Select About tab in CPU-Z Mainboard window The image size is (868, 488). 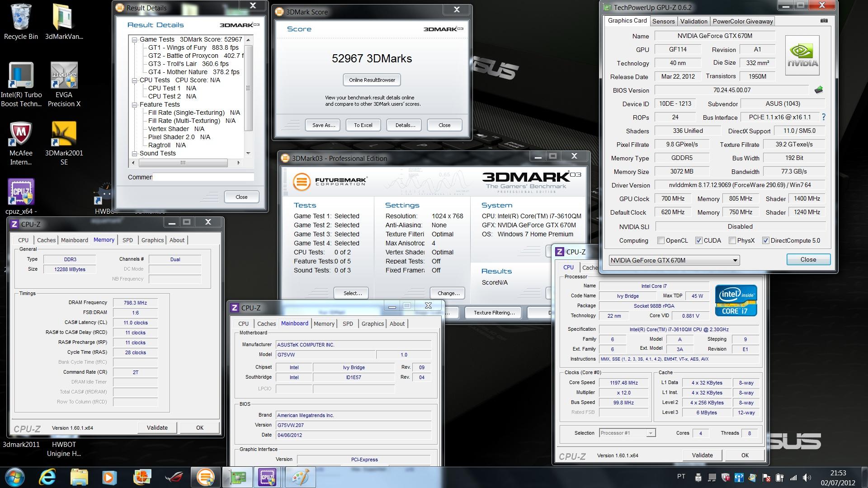(397, 324)
